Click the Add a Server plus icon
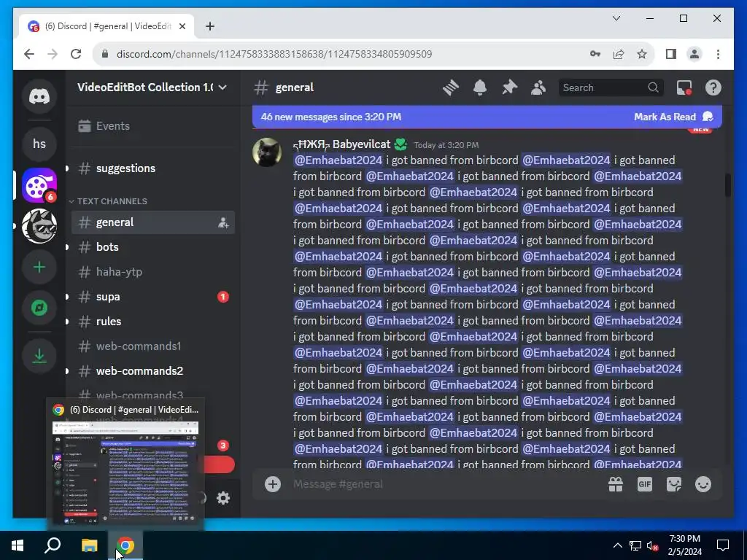Screen dimensions: 747x560 (39, 267)
